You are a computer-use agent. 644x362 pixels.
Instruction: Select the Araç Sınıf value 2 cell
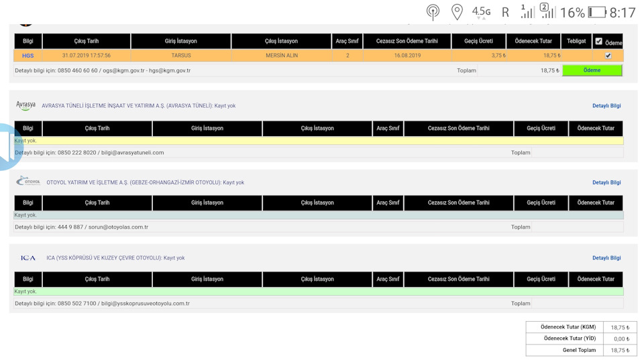347,56
